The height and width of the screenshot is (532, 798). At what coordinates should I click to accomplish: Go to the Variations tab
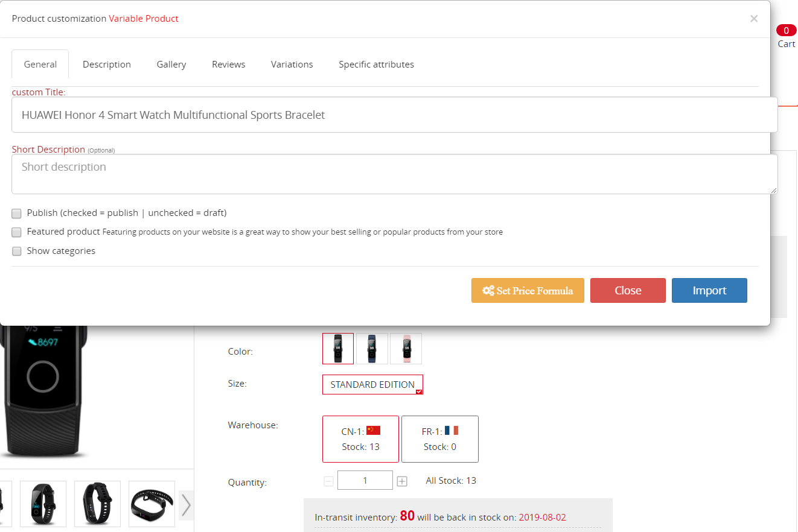point(292,65)
